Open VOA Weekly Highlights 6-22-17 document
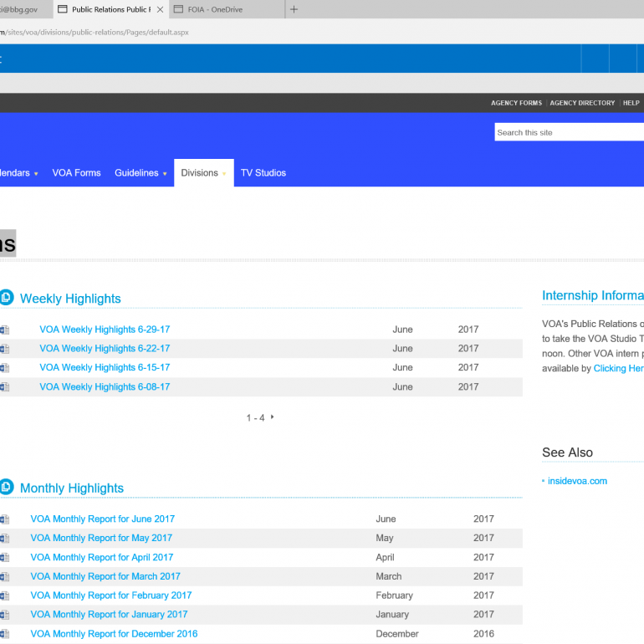Viewport: 644px width, 644px height. pos(105,348)
